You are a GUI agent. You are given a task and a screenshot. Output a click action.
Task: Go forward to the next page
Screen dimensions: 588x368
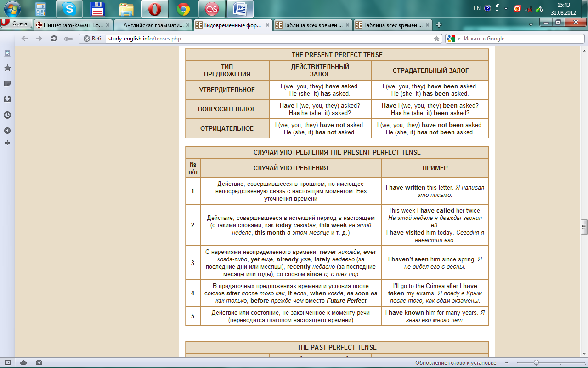39,39
